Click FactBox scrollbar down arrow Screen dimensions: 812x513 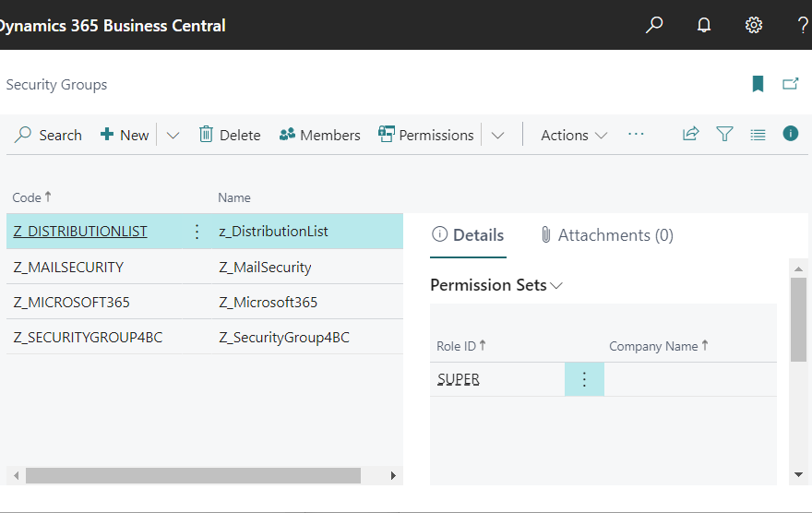[798, 474]
